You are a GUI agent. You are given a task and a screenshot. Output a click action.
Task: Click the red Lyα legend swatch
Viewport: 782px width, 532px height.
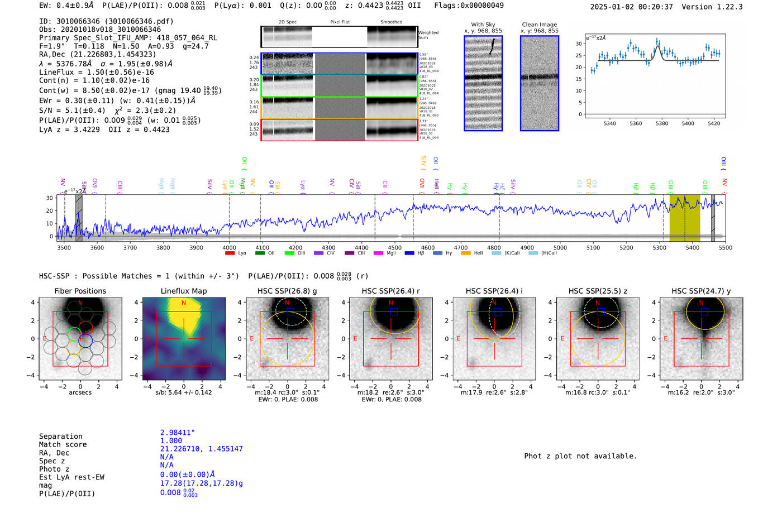click(230, 253)
